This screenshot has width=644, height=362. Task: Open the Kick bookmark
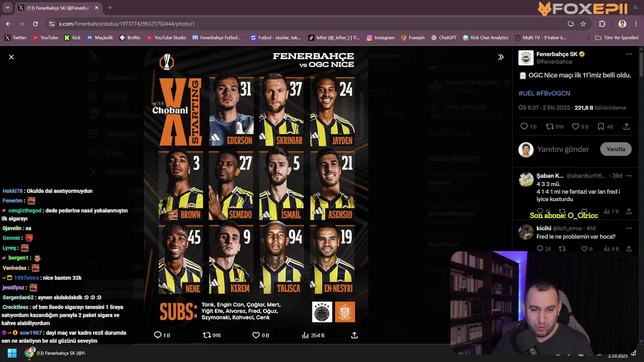[x=72, y=38]
